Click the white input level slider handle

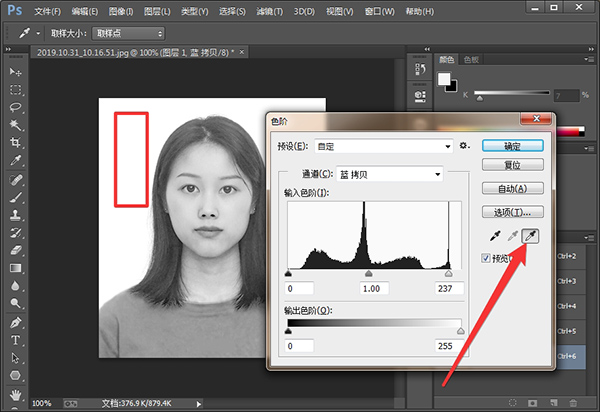coord(450,272)
